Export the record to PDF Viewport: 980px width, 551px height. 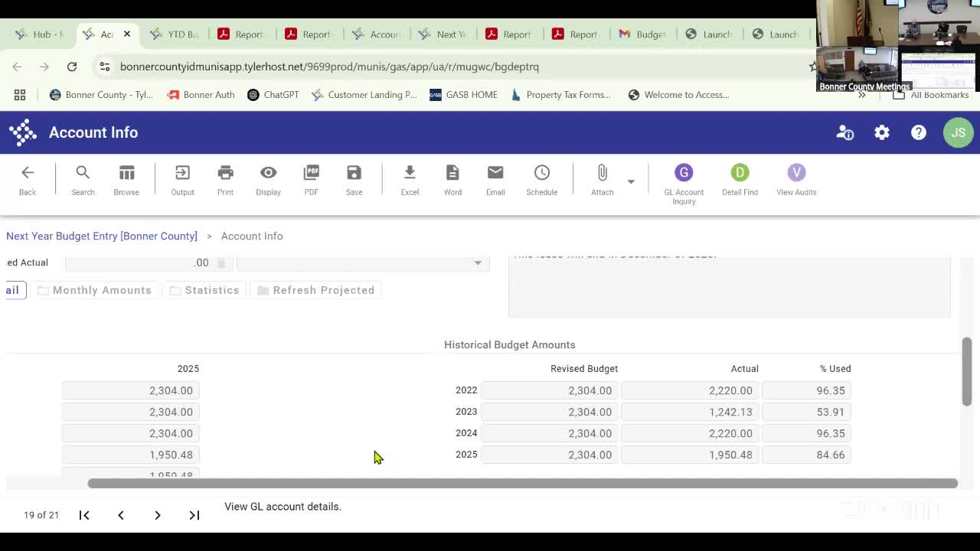point(311,180)
